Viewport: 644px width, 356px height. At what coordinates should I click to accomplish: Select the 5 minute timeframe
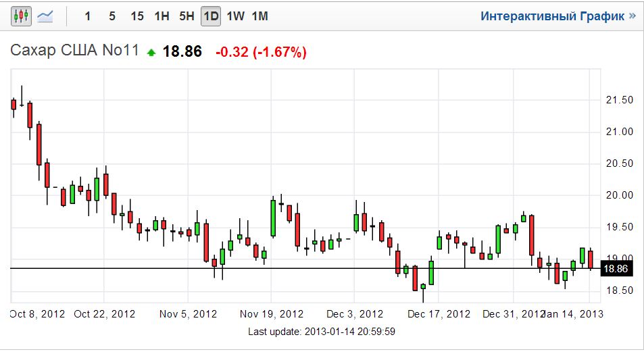112,16
